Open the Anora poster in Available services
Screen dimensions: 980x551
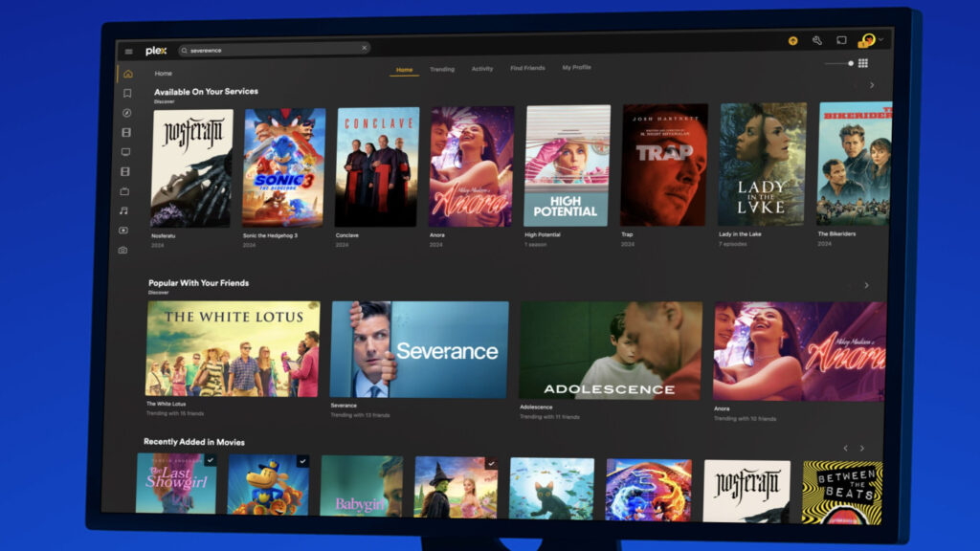[x=471, y=166]
